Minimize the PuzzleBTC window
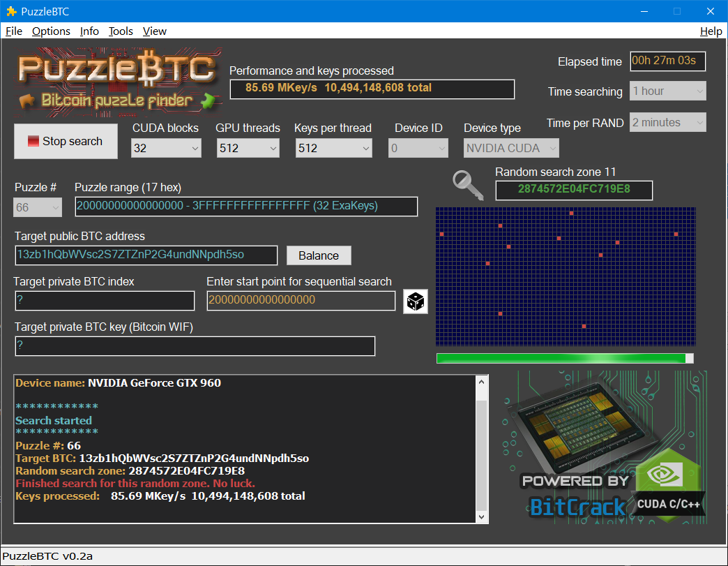 (644, 11)
